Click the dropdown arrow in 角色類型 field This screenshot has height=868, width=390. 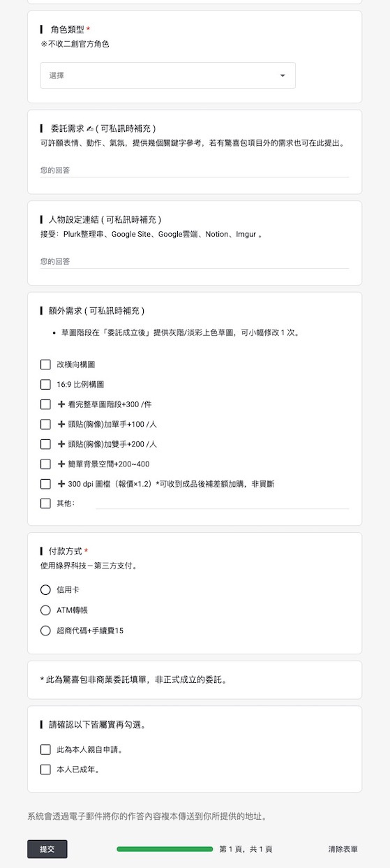(x=283, y=75)
